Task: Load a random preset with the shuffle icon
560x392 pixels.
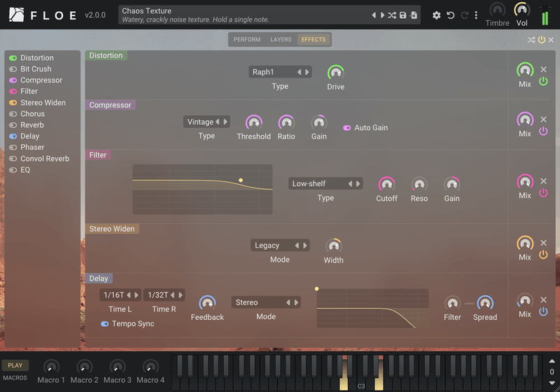Action: [x=392, y=15]
